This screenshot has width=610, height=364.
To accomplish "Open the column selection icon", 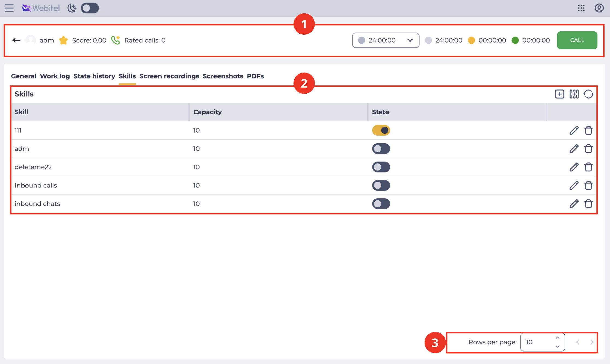I will point(574,94).
